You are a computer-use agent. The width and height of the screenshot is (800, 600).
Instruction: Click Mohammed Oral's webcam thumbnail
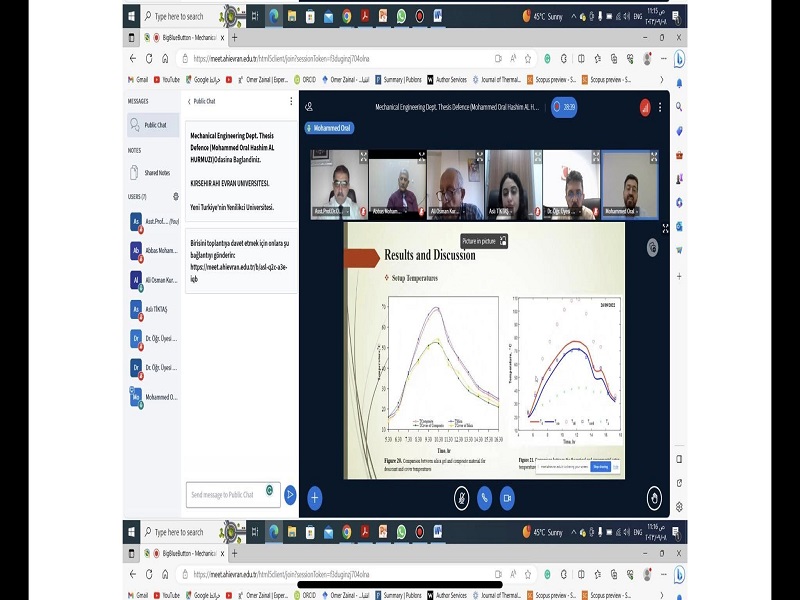coord(629,185)
